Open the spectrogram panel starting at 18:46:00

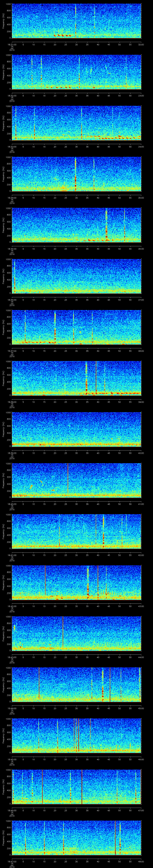[x=77, y=787]
